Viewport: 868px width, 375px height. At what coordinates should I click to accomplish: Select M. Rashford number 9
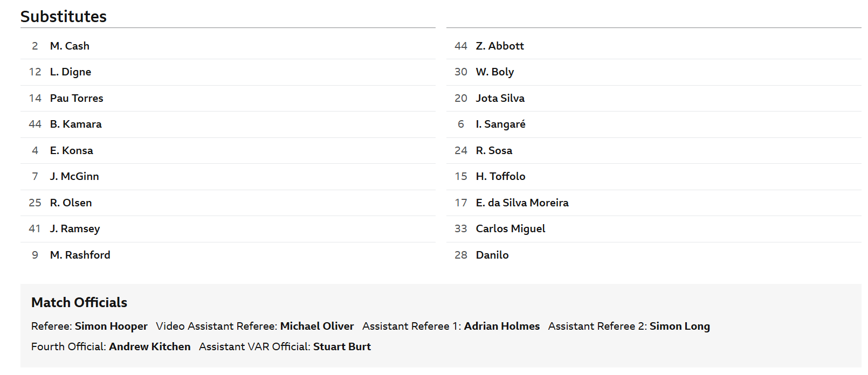tap(228, 255)
